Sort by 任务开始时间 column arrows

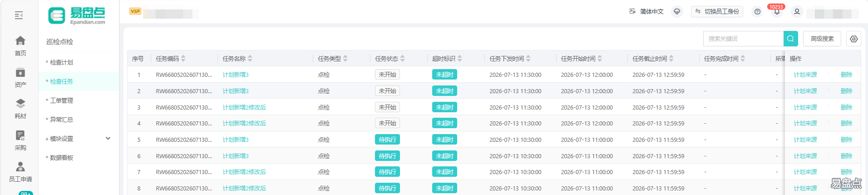pos(600,59)
